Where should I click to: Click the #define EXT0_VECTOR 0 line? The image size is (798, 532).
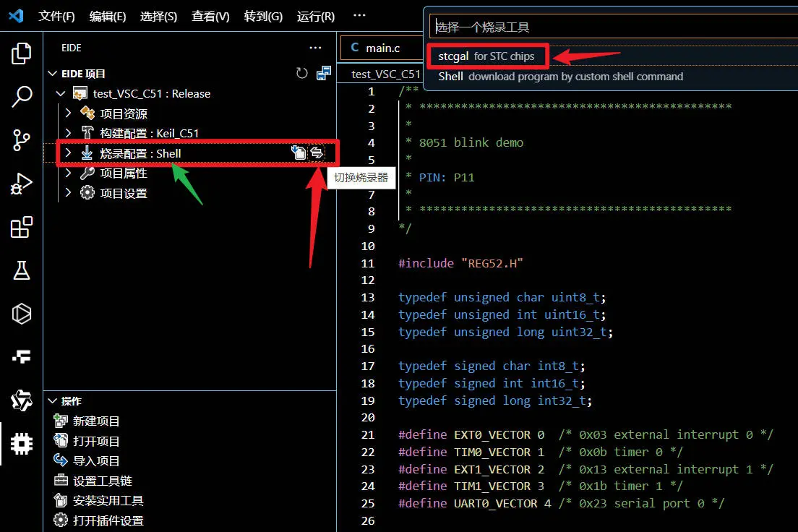pos(585,434)
